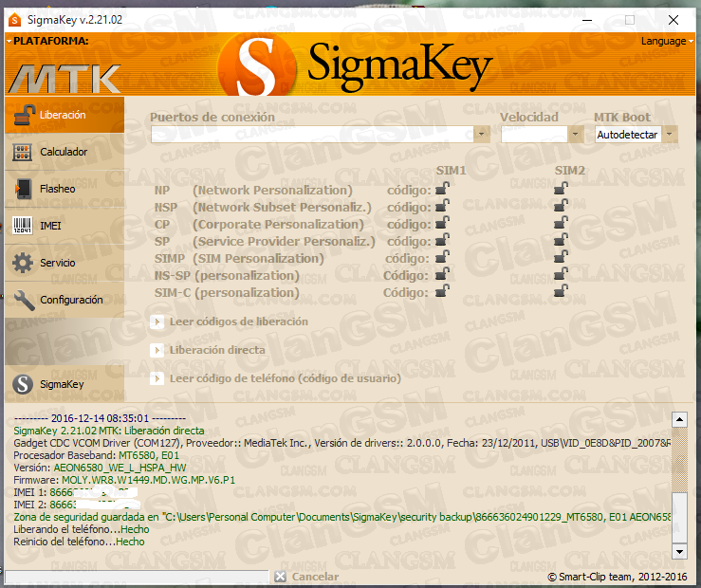Click the log scrollbar up arrow

pyautogui.click(x=679, y=419)
